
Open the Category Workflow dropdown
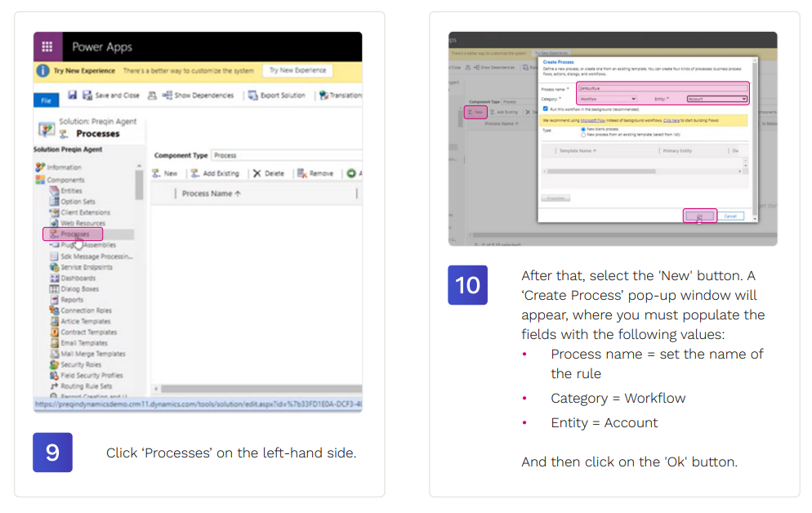pyautogui.click(x=607, y=99)
